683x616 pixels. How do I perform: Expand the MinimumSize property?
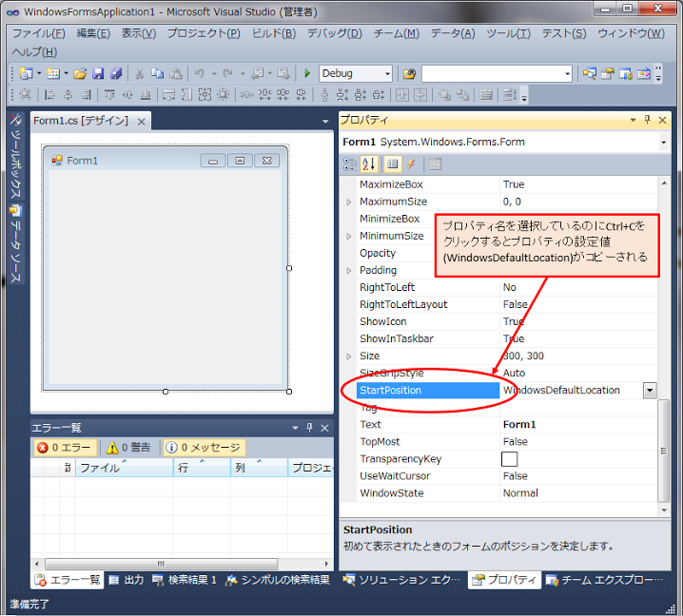coord(348,237)
